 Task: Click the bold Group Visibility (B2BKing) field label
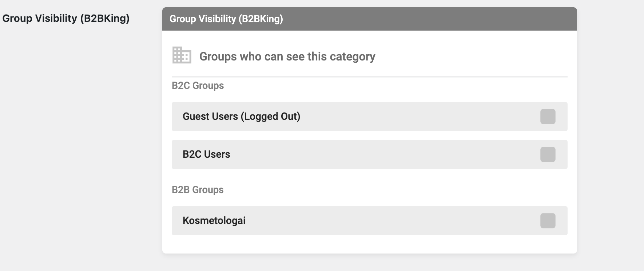(x=66, y=18)
